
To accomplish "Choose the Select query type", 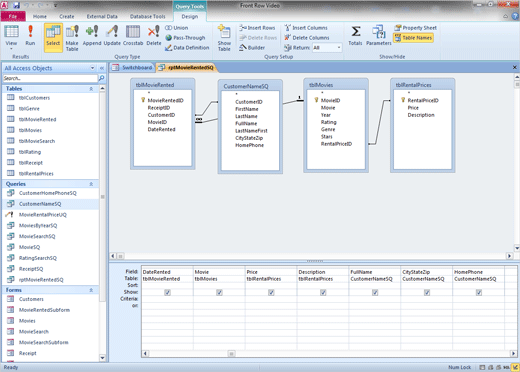I will 53,37.
